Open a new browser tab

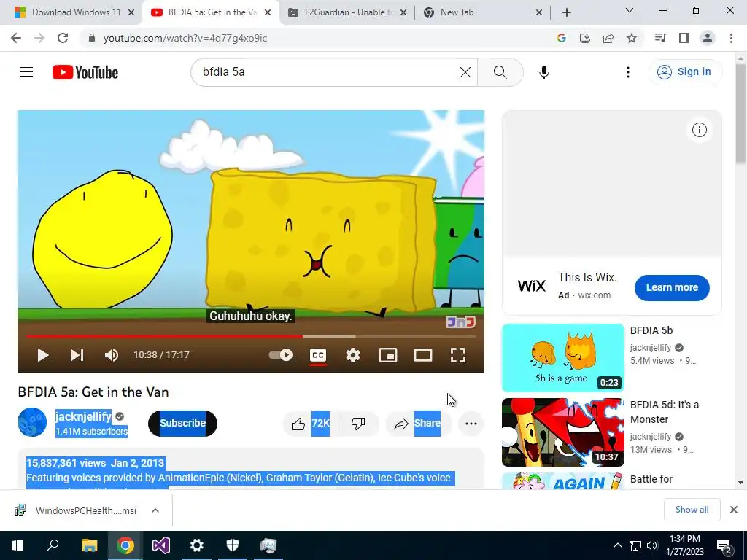click(x=566, y=12)
